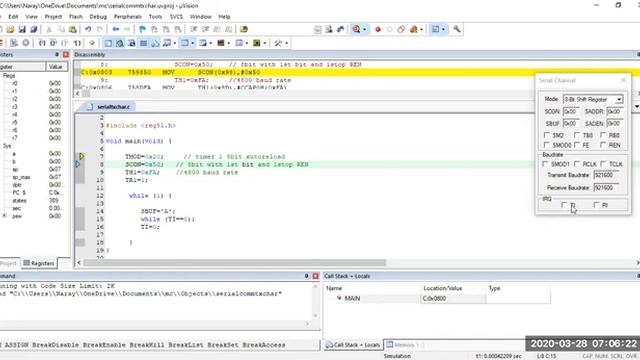Viewport: 640px width, 360px height.
Task: Check the SMOD1 baudrate option
Action: click(x=545, y=164)
